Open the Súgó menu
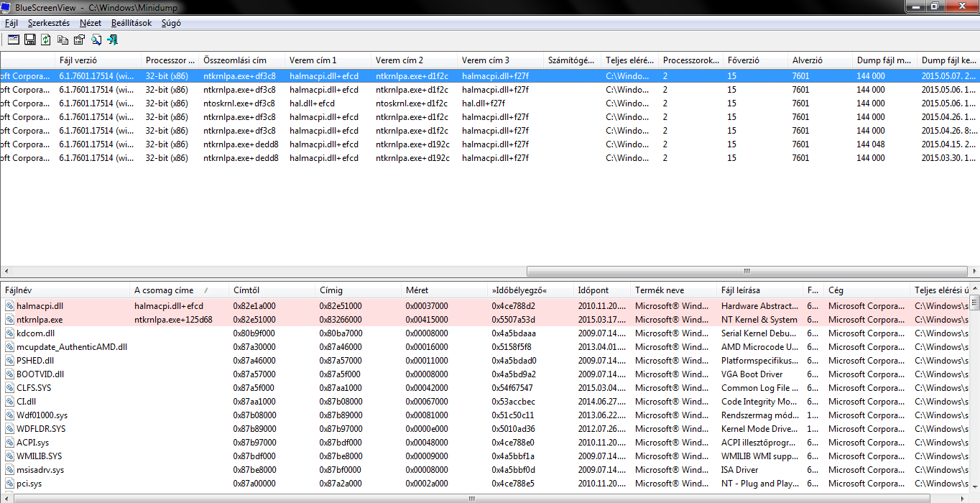The image size is (980, 503). tap(171, 23)
